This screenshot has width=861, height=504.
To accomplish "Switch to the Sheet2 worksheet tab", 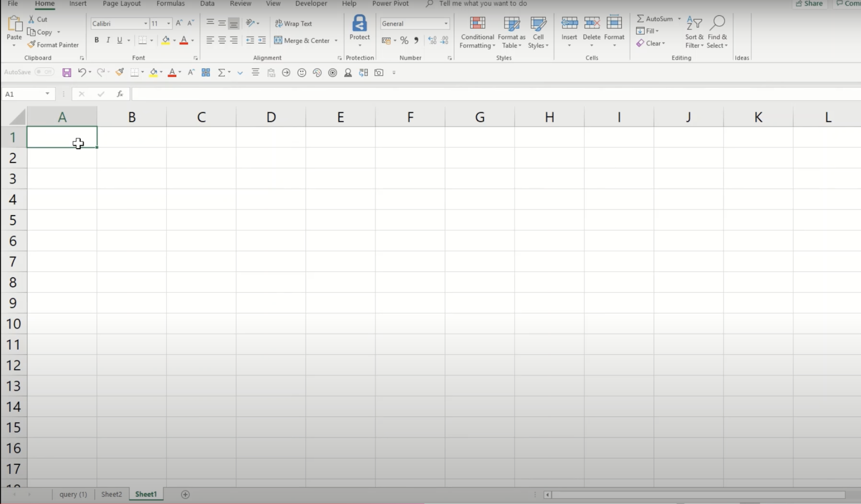I will tap(112, 494).
